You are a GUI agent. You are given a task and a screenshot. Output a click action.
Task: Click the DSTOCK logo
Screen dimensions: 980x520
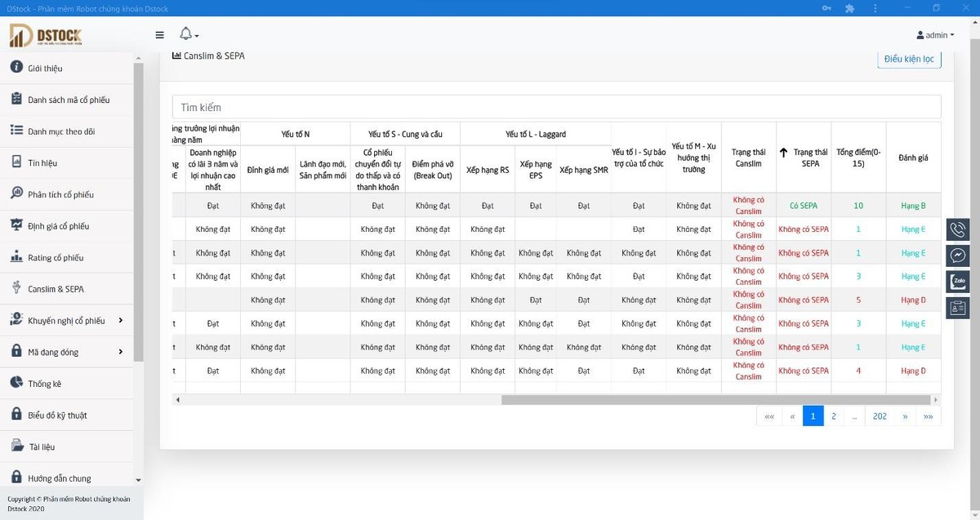pos(47,35)
